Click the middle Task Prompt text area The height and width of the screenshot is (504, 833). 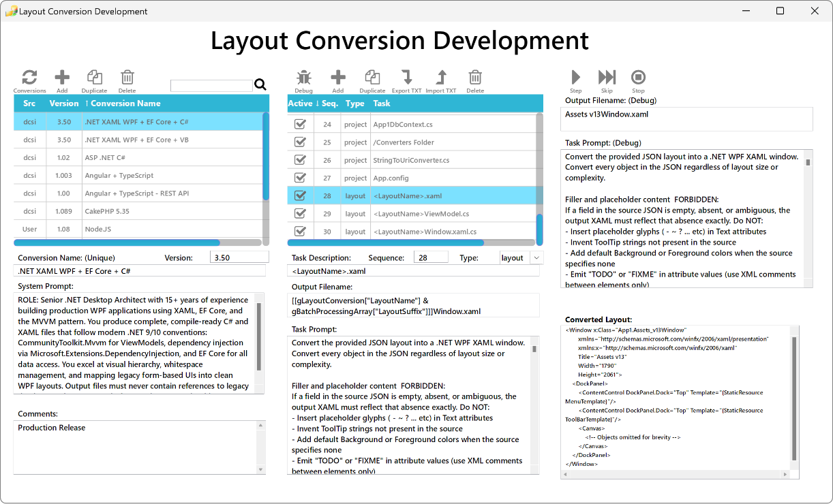pyautogui.click(x=409, y=405)
